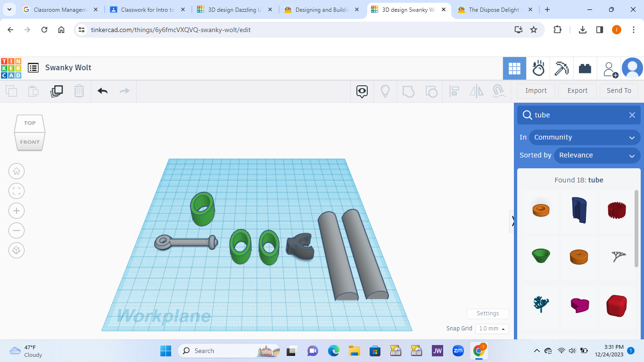The width and height of the screenshot is (644, 362).
Task: Toggle the perspective/orthographic view cube button
Action: (17, 250)
